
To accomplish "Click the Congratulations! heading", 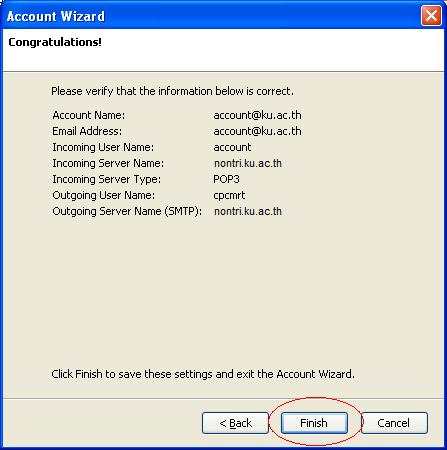I will pyautogui.click(x=55, y=42).
